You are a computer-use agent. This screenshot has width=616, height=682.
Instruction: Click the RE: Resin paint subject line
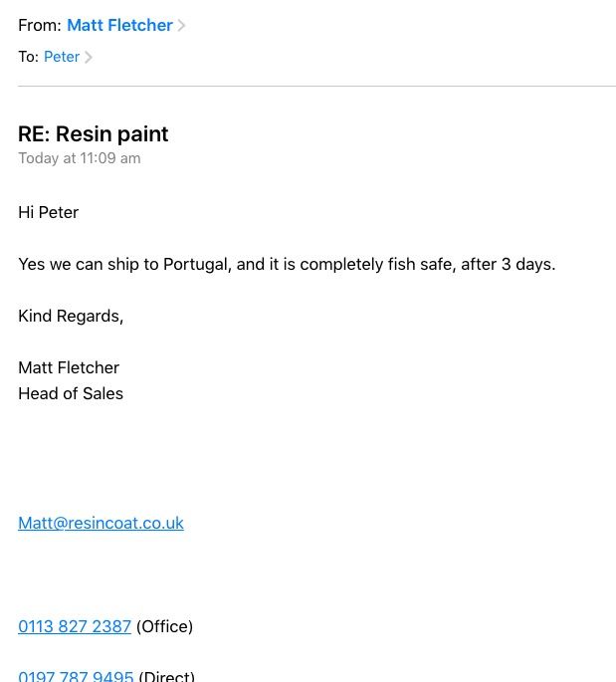coord(93,133)
